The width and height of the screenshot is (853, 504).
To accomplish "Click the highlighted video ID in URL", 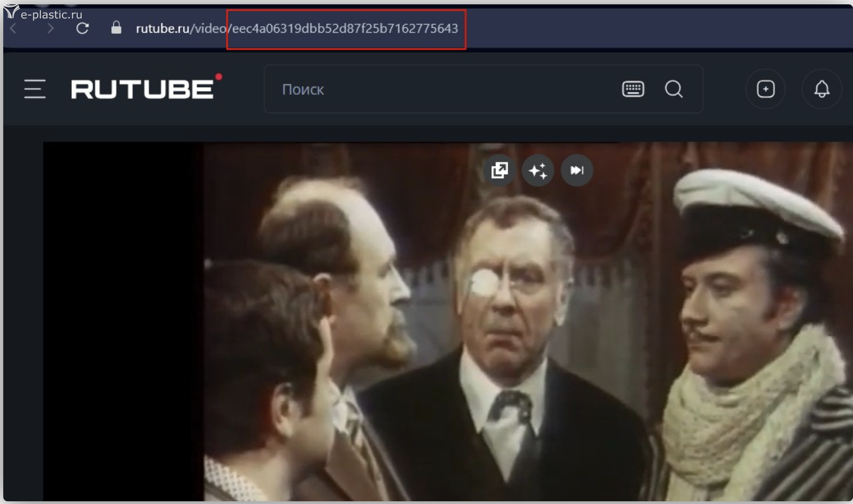I will pyautogui.click(x=345, y=29).
